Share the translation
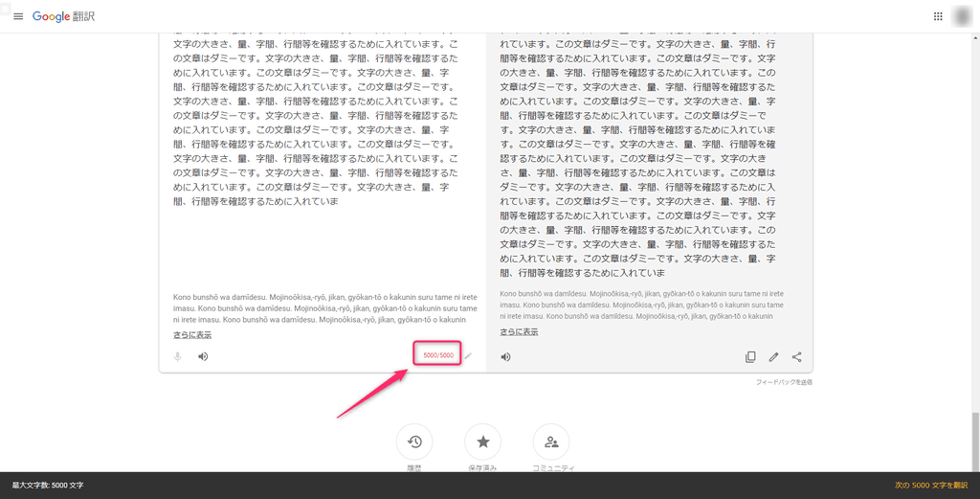 coord(796,357)
